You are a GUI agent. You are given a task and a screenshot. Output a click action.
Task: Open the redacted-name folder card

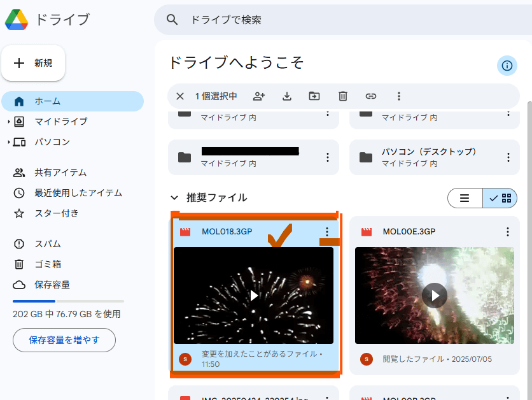coord(253,157)
